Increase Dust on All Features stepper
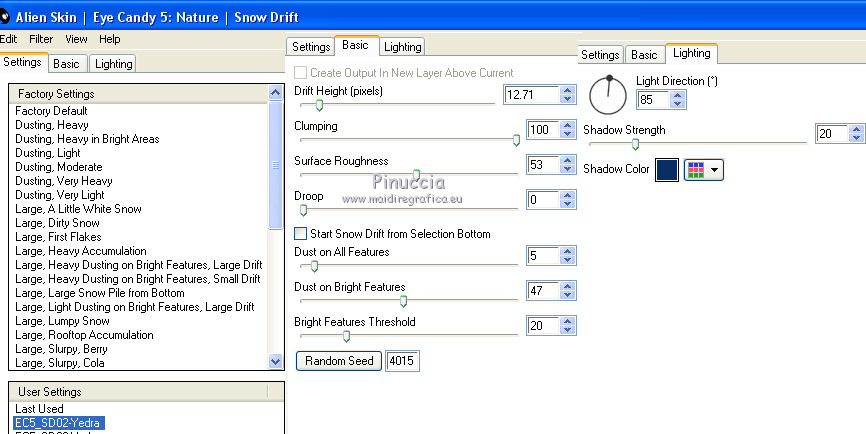Image resolution: width=866 pixels, height=434 pixels. (x=567, y=251)
